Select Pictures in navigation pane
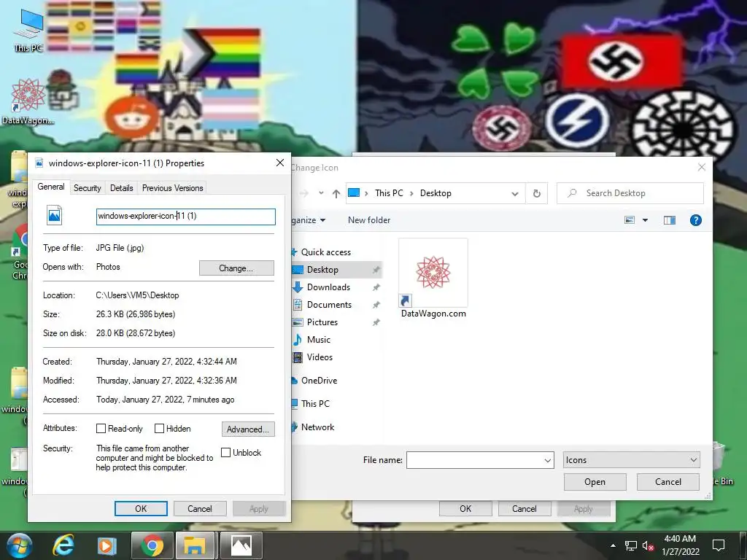This screenshot has width=747, height=560. pos(322,322)
